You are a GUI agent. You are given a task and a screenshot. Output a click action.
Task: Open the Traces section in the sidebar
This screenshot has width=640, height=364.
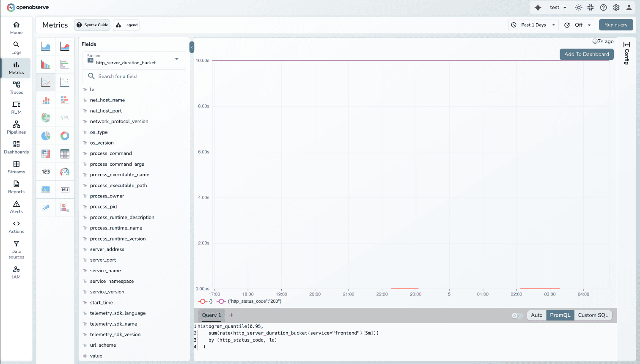[16, 88]
